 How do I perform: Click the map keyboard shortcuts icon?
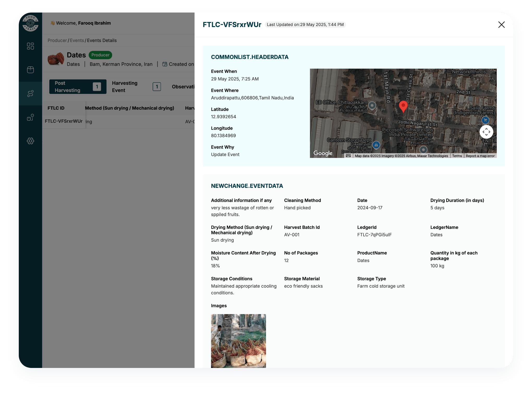[x=348, y=156]
